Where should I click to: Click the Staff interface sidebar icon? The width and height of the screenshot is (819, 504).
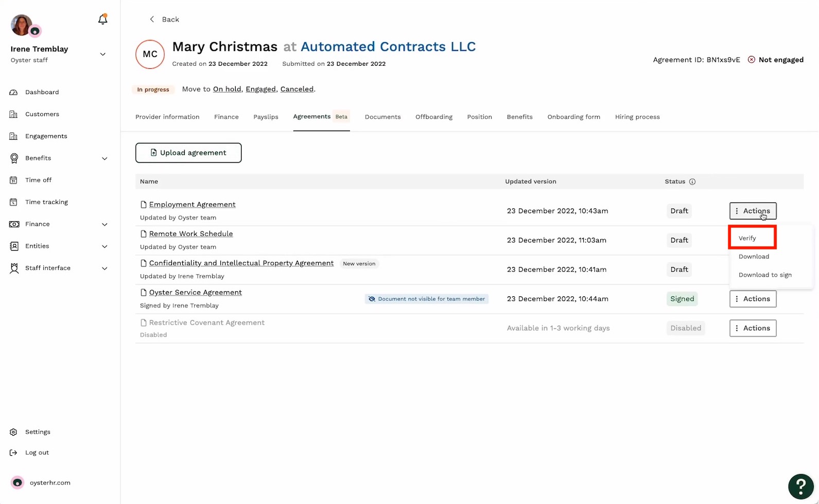click(x=14, y=268)
